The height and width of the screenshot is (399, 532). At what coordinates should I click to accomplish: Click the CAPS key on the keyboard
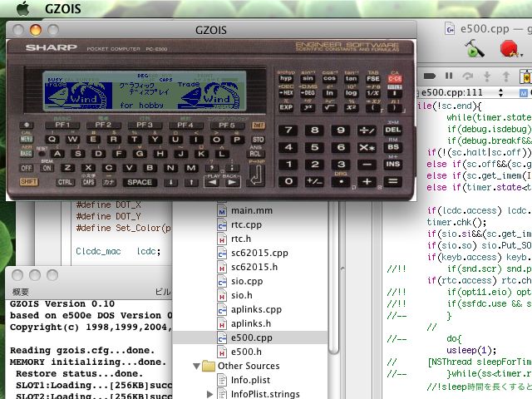click(x=88, y=182)
